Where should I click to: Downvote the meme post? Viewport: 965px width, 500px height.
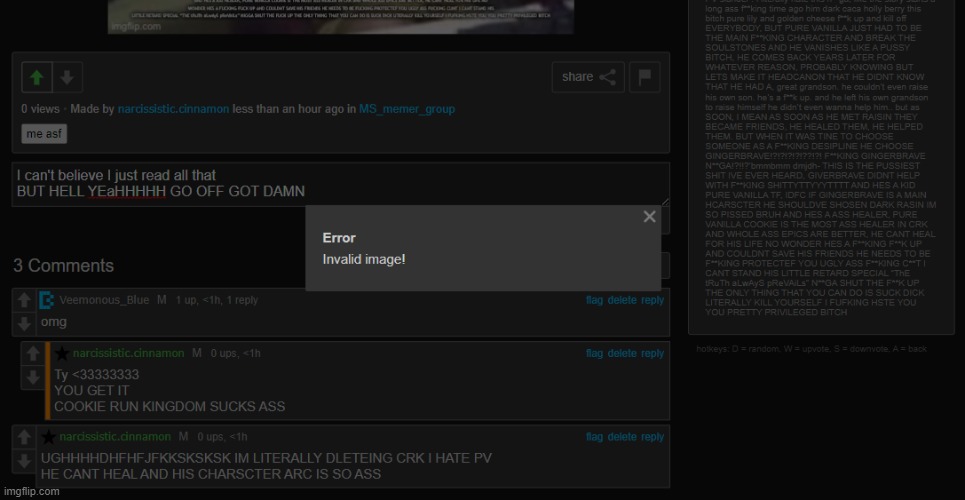coord(65,77)
